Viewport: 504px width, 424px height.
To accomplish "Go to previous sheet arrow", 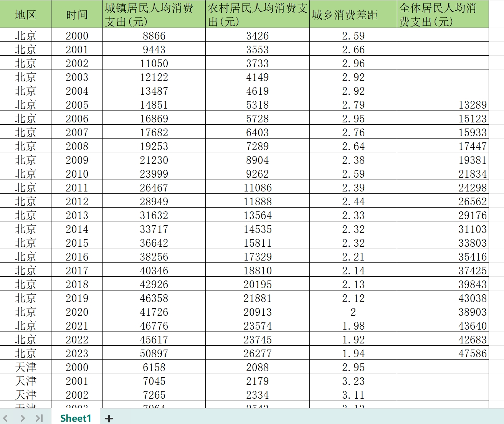I will tap(6, 418).
